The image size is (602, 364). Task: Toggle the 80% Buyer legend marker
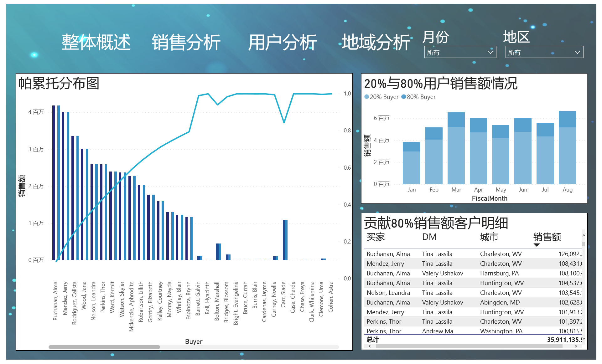tap(404, 97)
